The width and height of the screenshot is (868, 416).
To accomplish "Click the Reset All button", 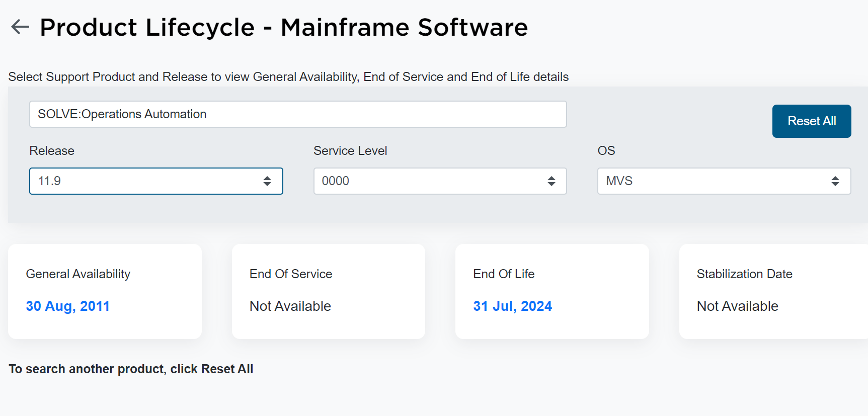I will [x=812, y=121].
